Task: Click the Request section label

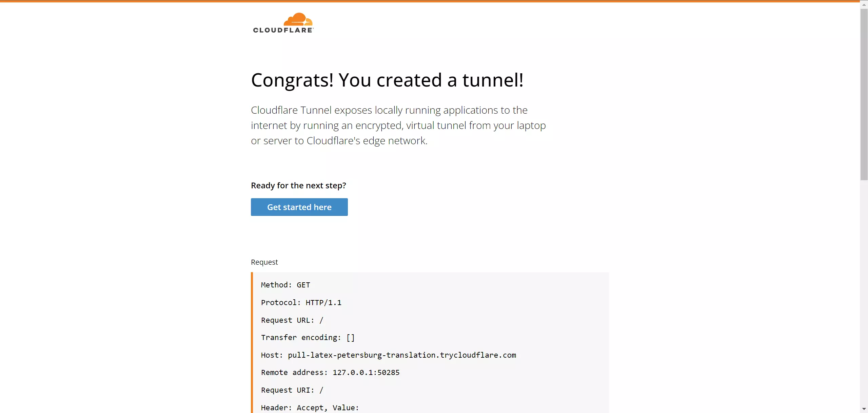Action: pyautogui.click(x=264, y=262)
